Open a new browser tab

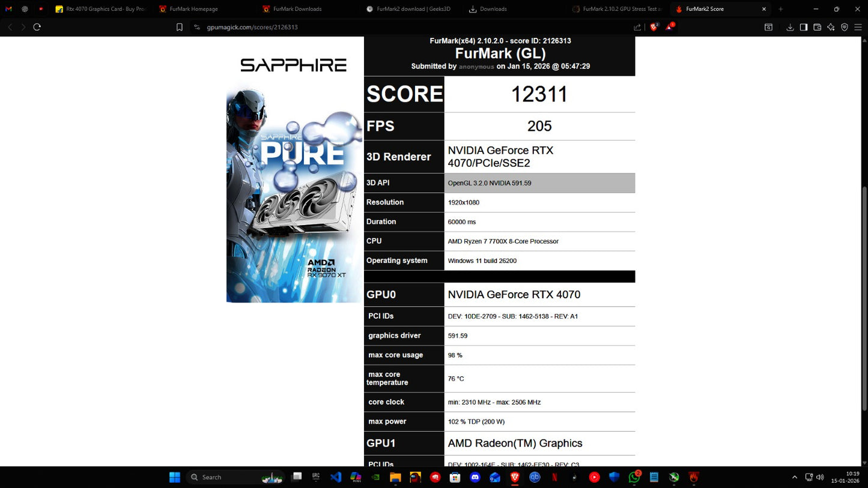tap(781, 9)
